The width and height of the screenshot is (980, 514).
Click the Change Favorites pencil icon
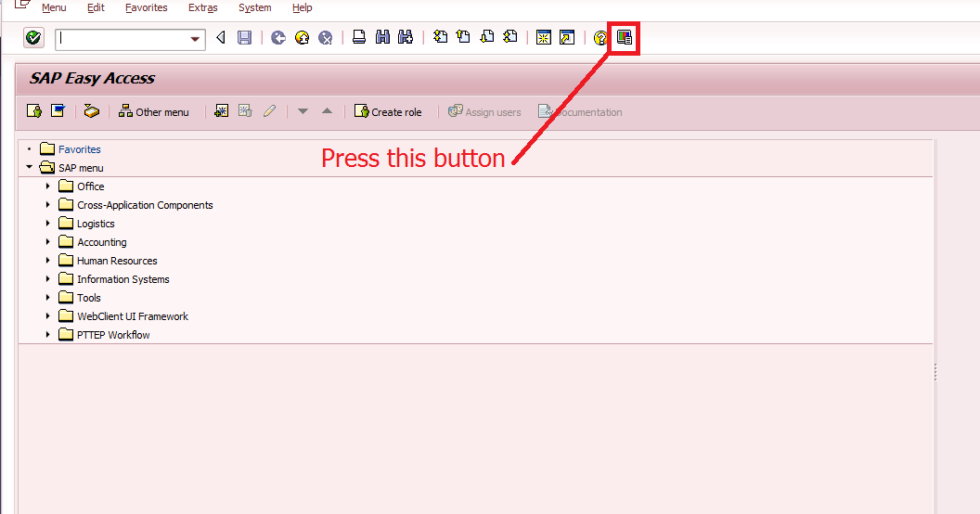(269, 111)
